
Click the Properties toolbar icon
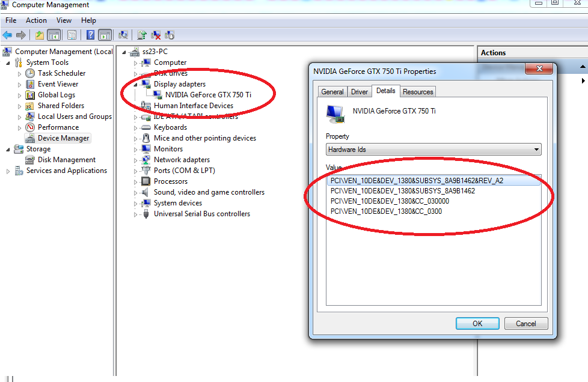pyautogui.click(x=72, y=35)
